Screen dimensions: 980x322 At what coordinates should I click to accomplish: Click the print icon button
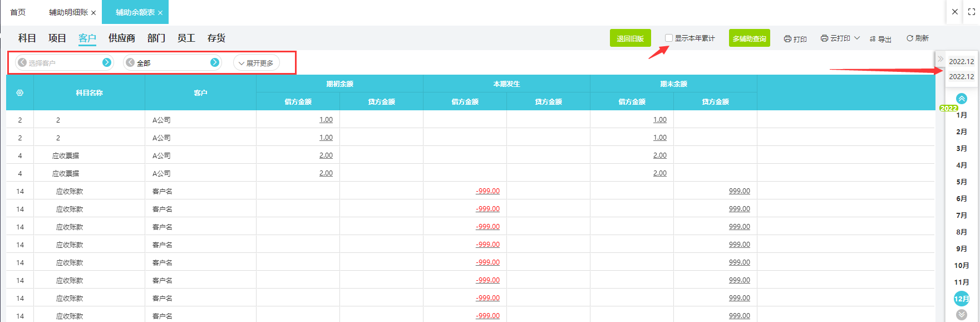tap(787, 39)
